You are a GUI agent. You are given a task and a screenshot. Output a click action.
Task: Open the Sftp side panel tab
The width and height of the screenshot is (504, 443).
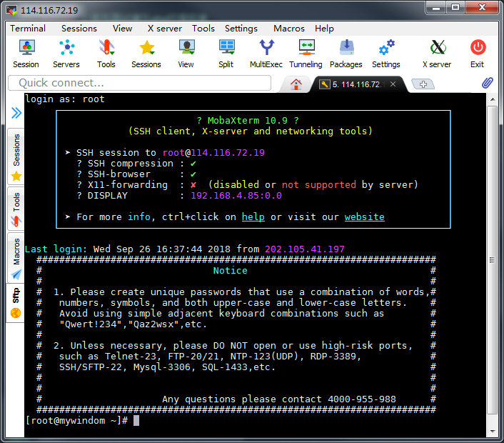coord(16,302)
